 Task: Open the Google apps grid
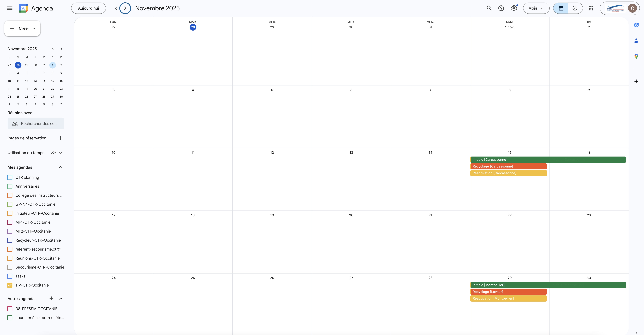click(x=591, y=8)
